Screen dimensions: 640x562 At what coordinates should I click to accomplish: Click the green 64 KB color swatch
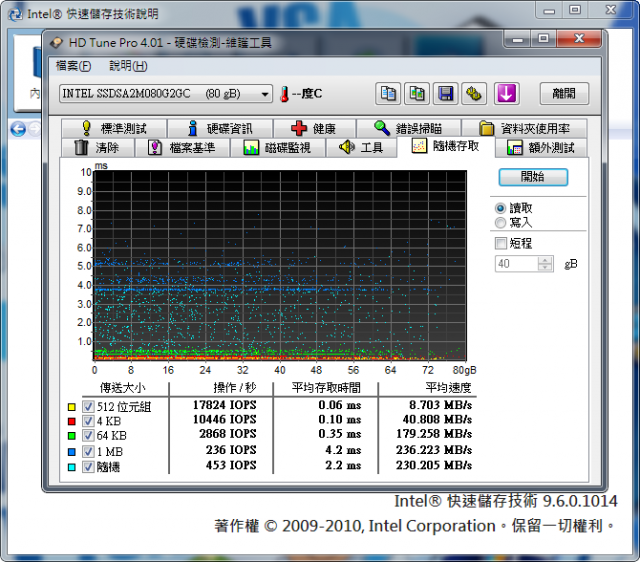click(72, 436)
